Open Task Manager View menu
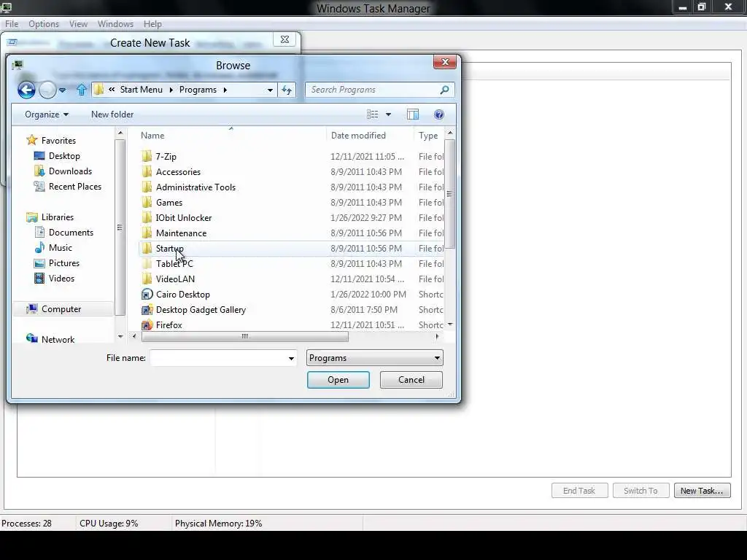 click(78, 24)
